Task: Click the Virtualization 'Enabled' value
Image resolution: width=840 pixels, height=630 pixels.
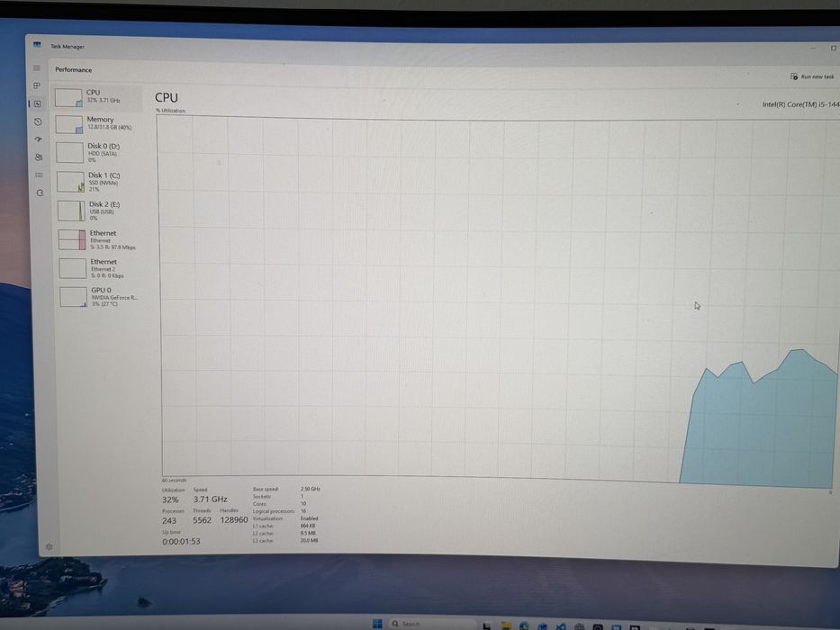Action: (309, 518)
